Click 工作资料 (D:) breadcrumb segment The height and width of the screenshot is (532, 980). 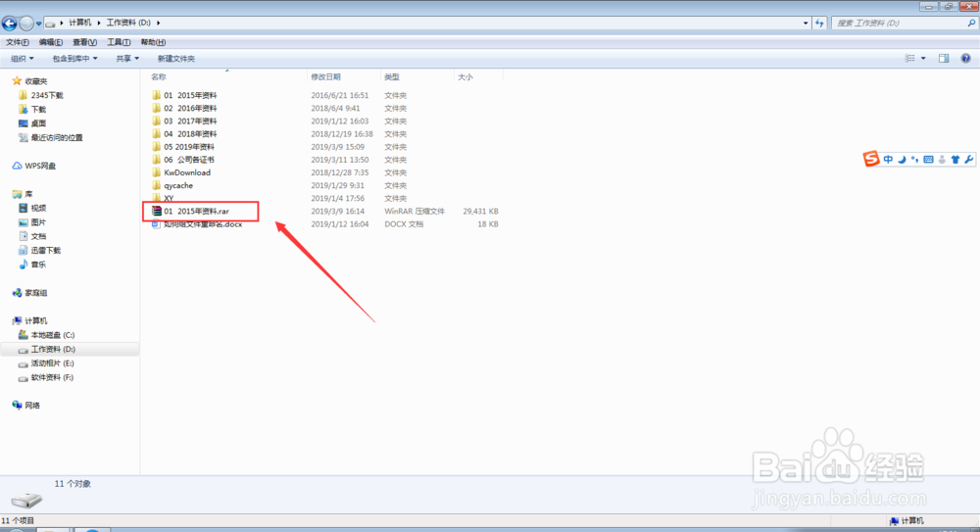tap(128, 23)
